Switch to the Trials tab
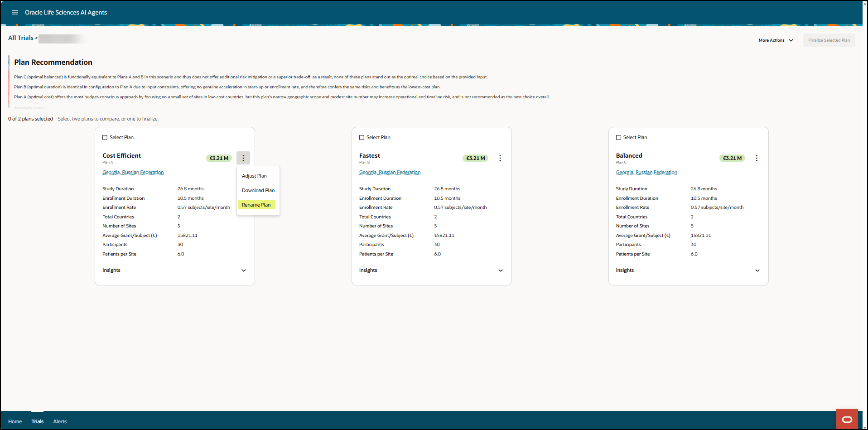 point(38,421)
